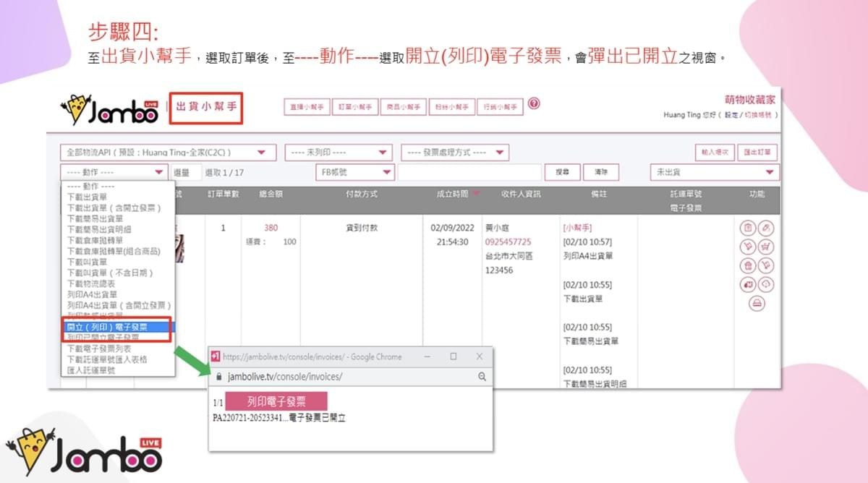Select 列印A4出貨單(含開立發票) option
The image size is (868, 483).
click(x=118, y=305)
